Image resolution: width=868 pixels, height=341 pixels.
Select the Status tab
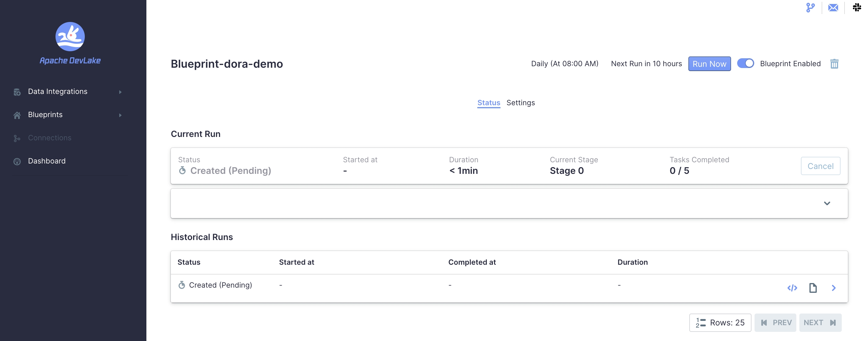pos(488,103)
